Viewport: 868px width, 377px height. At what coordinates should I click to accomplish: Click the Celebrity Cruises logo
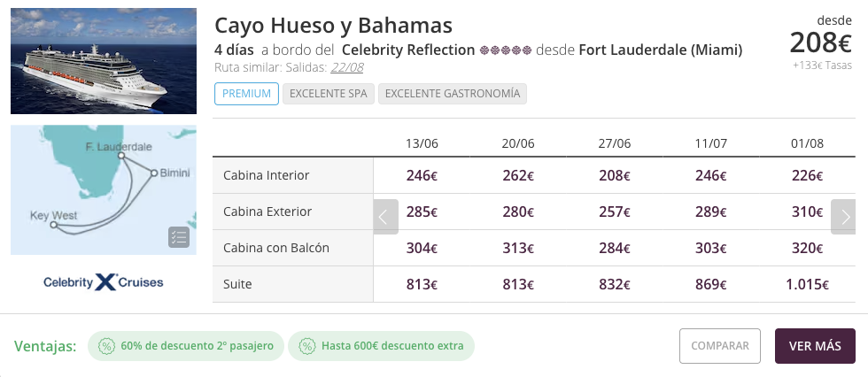pos(104,282)
